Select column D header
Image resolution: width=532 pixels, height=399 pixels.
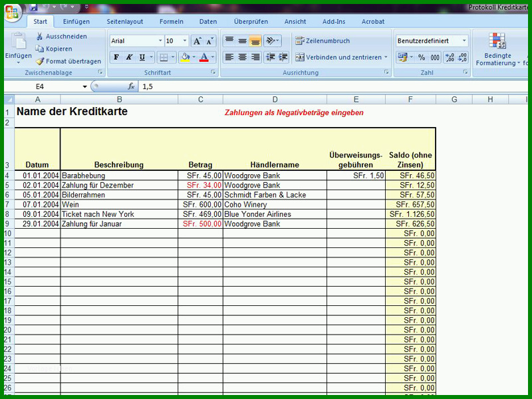tap(275, 99)
